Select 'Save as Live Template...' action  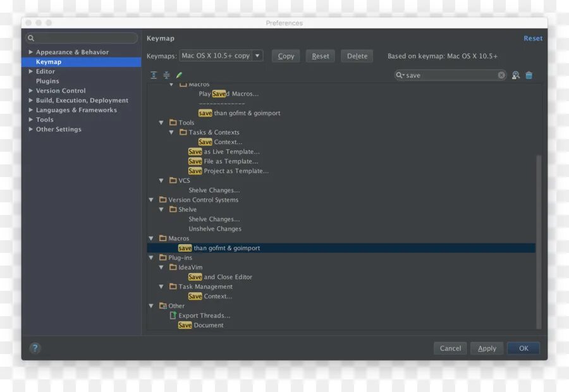224,151
